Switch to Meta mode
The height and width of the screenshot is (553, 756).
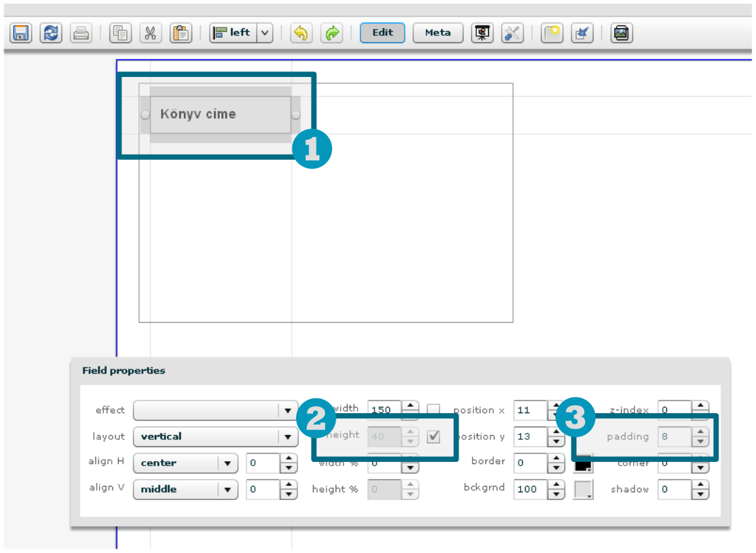click(437, 33)
